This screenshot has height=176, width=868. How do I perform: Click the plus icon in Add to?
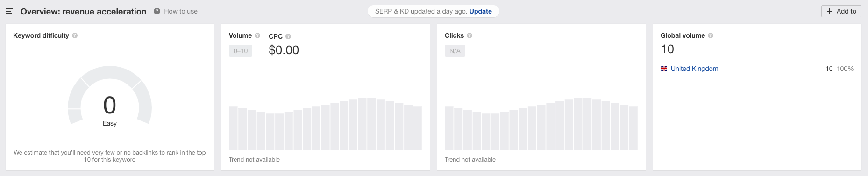click(830, 11)
